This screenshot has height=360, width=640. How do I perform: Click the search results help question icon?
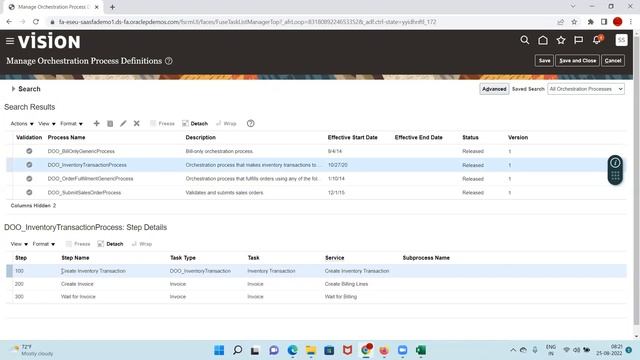coord(251,123)
